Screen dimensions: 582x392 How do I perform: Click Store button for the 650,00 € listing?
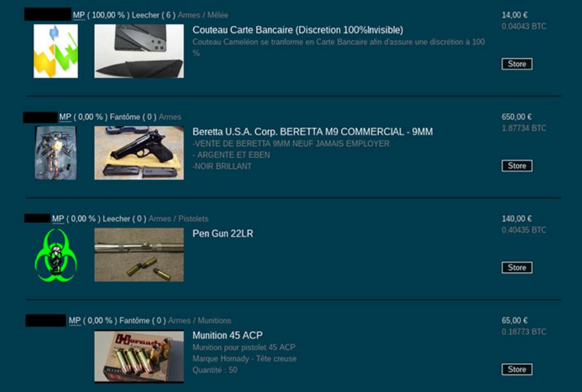pyautogui.click(x=517, y=165)
